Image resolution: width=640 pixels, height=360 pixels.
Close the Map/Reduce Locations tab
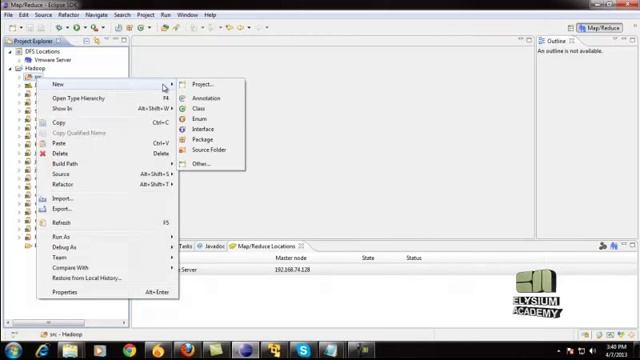[301, 246]
